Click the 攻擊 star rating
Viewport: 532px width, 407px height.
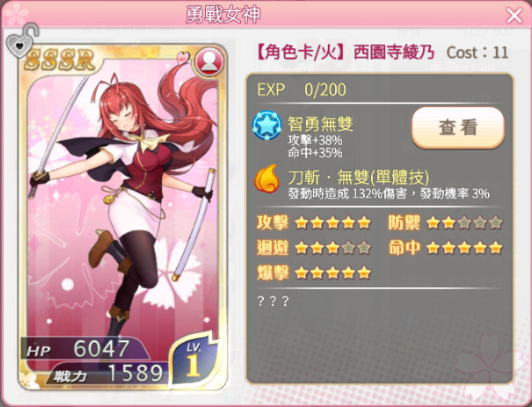[x=333, y=222]
